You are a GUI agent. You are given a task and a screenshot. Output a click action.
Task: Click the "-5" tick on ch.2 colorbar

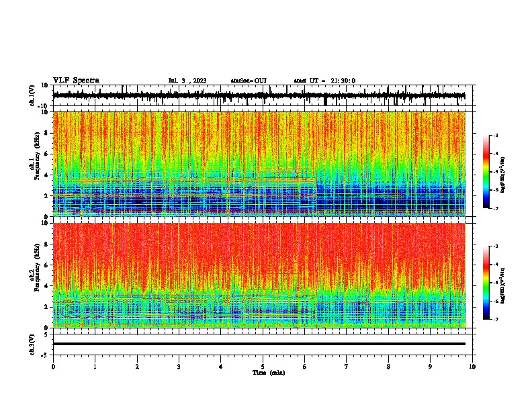[495, 283]
